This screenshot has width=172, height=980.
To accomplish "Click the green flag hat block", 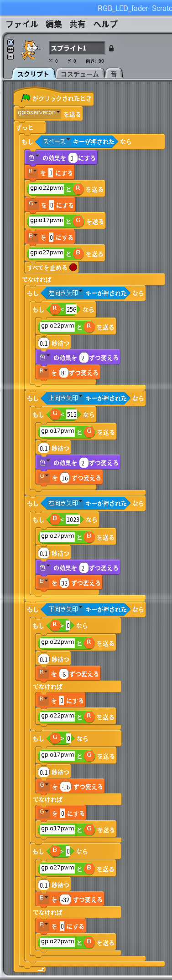I will click(x=53, y=98).
